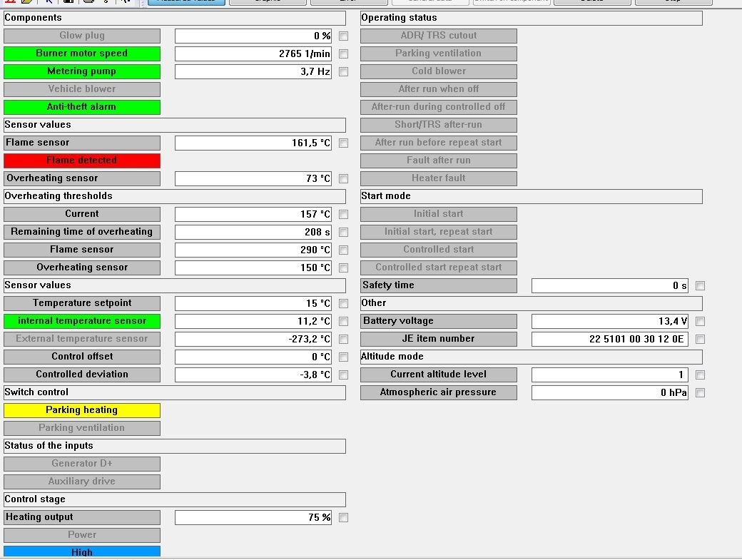Click the Burner motor speed value field

[x=253, y=54]
